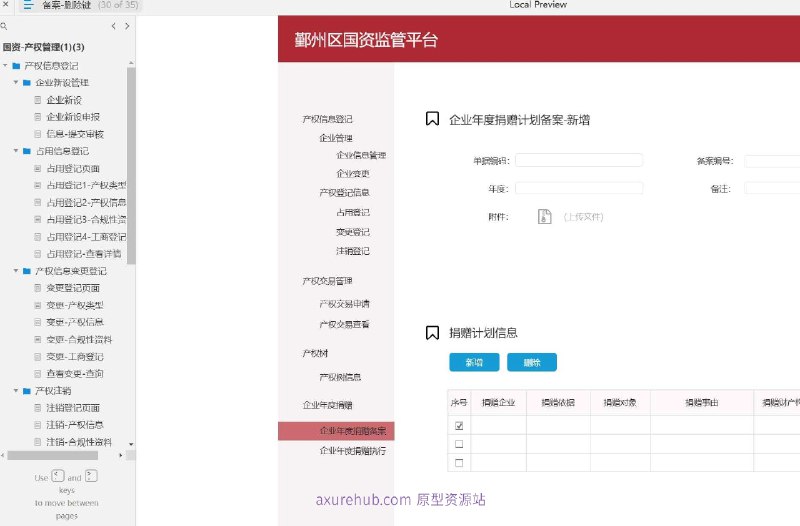The image size is (800, 526).
Task: Open 占用登记1-产权类型 page
Action: 86,185
